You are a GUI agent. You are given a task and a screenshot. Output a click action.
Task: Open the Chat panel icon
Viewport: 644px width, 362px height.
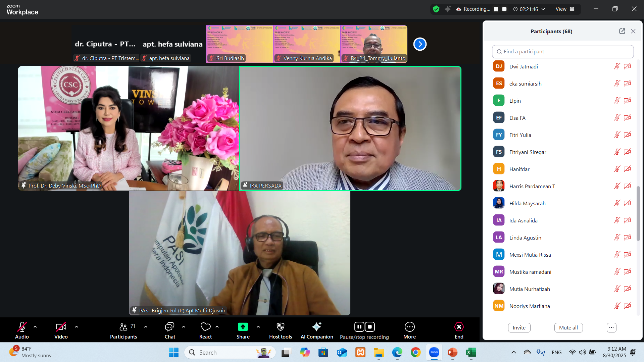(x=169, y=327)
